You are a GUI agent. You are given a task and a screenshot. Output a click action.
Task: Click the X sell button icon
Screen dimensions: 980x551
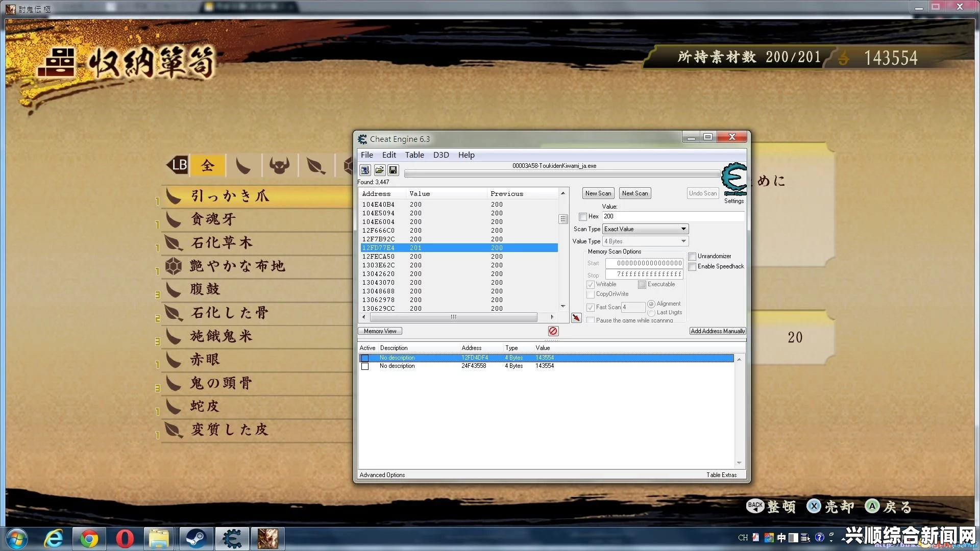click(814, 506)
